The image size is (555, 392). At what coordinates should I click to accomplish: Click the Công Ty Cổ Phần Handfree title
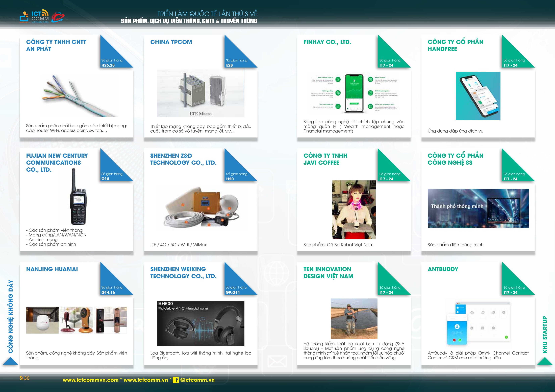[x=455, y=45]
